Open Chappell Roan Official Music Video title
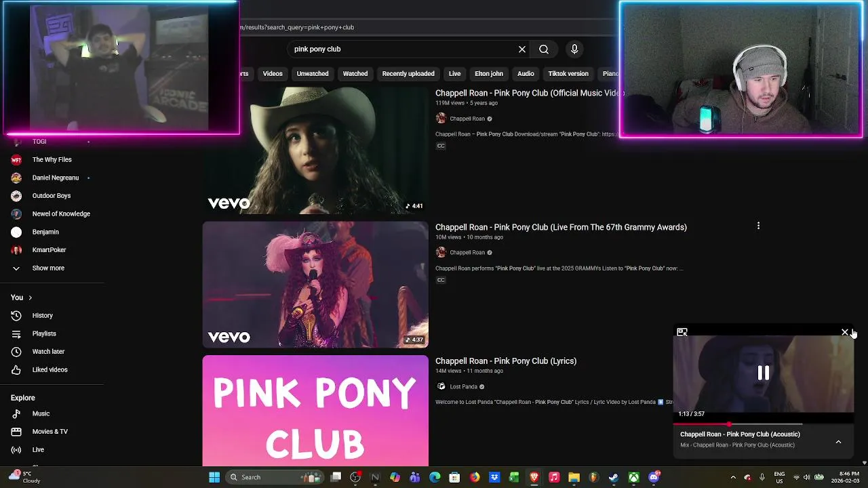This screenshot has height=488, width=868. (529, 93)
